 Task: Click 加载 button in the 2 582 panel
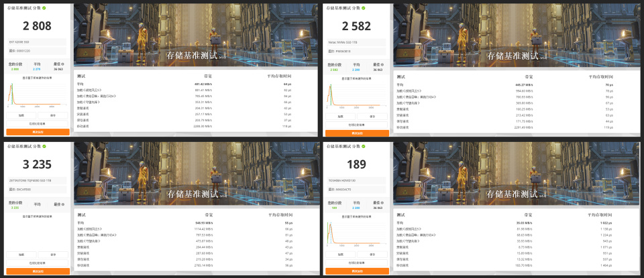(341, 117)
